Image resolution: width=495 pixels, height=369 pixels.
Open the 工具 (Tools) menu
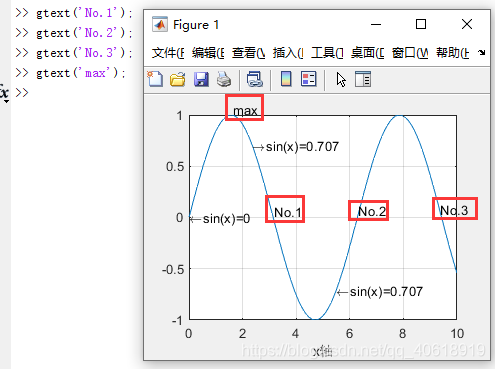coord(327,53)
